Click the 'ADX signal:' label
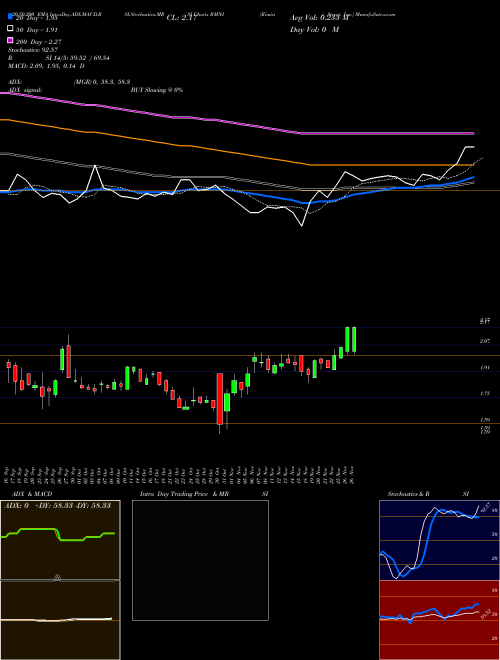This screenshot has height=660, width=500. point(25,90)
